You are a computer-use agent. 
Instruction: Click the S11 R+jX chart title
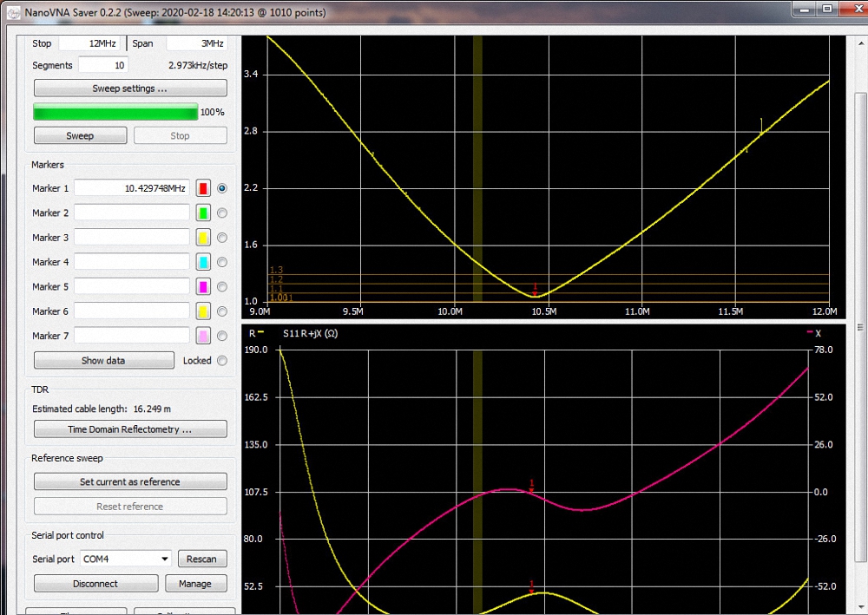click(310, 333)
